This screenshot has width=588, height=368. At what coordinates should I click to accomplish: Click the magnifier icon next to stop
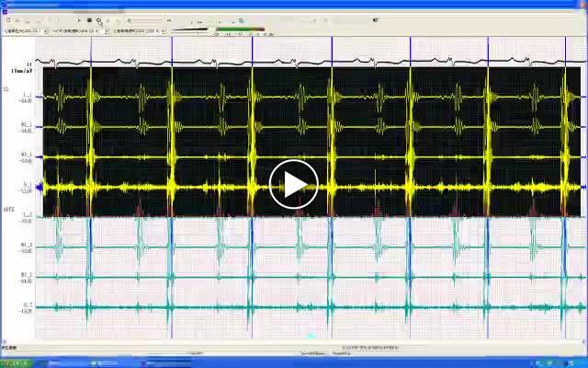click(98, 20)
